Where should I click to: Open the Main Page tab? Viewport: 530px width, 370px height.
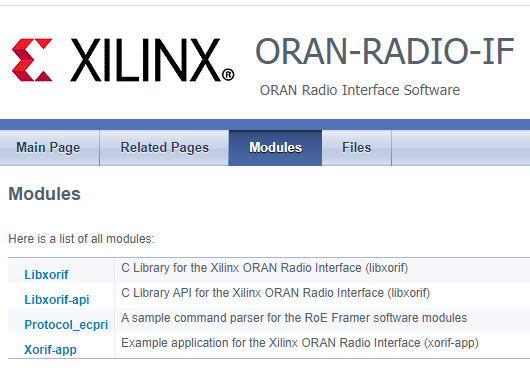[x=48, y=148]
